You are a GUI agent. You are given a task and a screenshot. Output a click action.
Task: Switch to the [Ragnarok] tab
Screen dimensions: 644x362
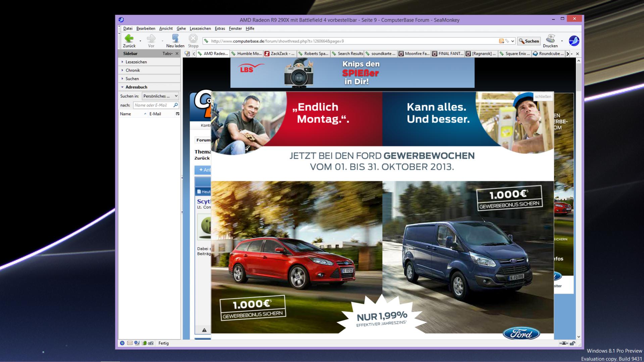tap(481, 54)
